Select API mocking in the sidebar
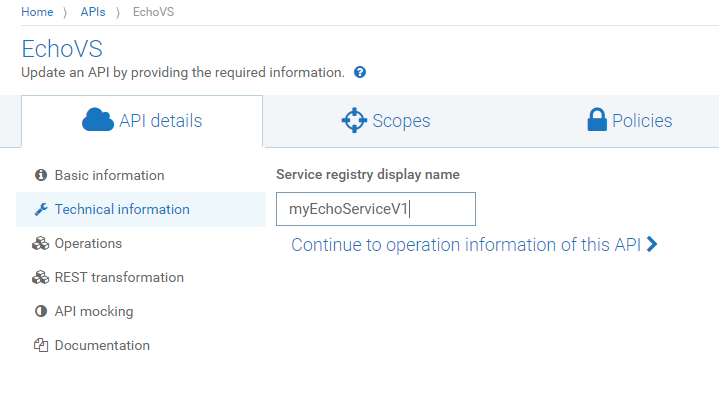The image size is (719, 419). [94, 311]
